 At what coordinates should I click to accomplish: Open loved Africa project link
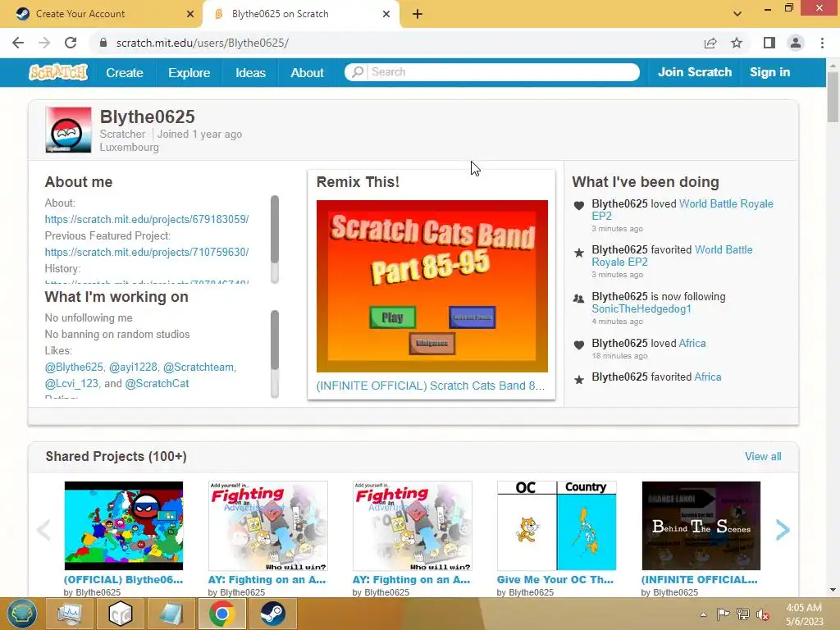point(692,344)
